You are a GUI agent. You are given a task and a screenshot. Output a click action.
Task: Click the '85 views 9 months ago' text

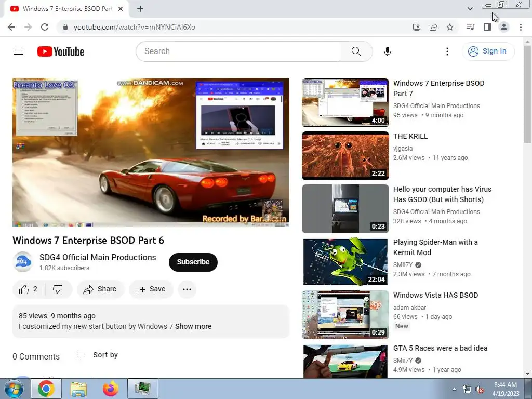pyautogui.click(x=57, y=316)
